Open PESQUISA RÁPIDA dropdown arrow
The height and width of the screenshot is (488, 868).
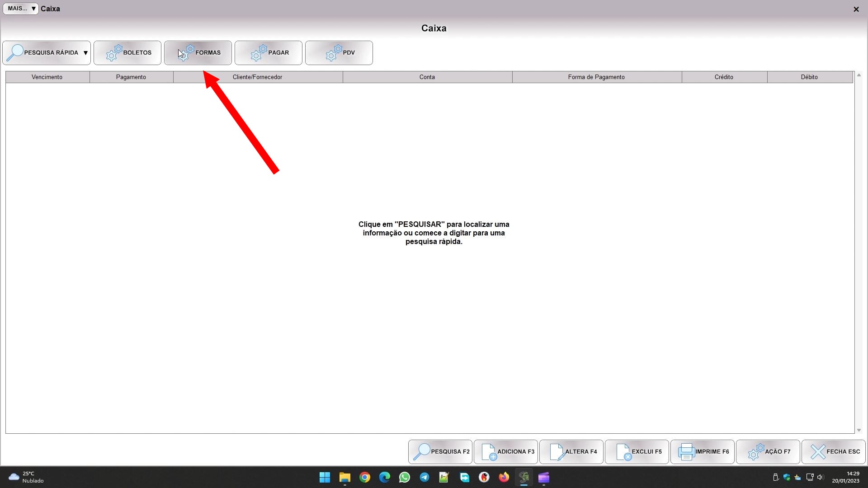click(85, 53)
